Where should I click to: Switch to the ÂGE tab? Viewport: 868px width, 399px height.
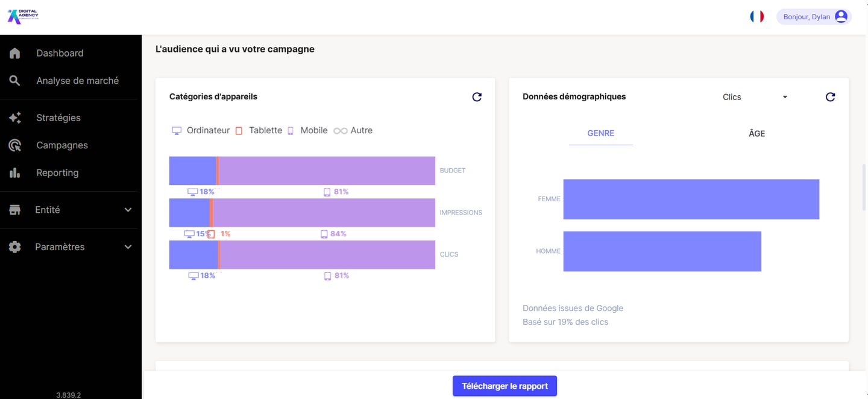tap(756, 133)
